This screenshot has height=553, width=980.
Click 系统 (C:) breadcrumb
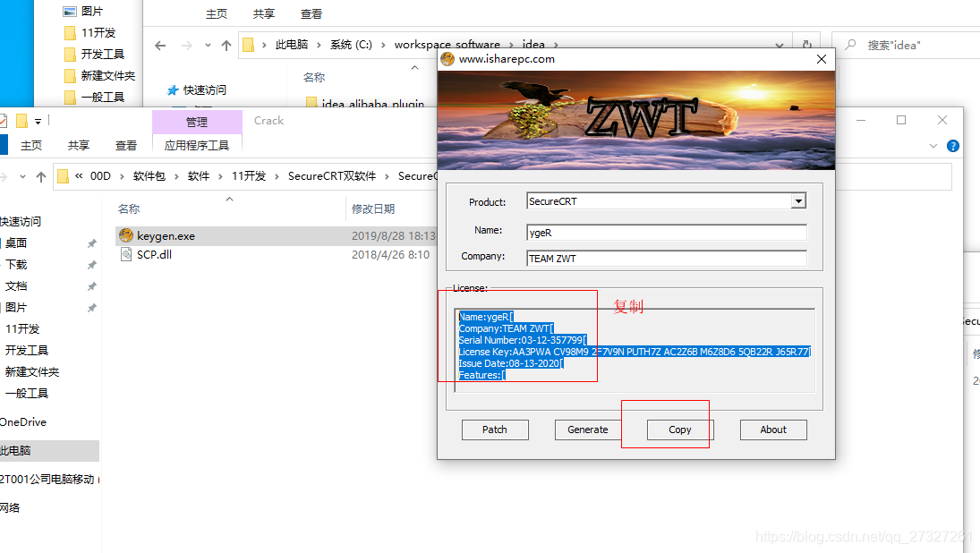351,45
